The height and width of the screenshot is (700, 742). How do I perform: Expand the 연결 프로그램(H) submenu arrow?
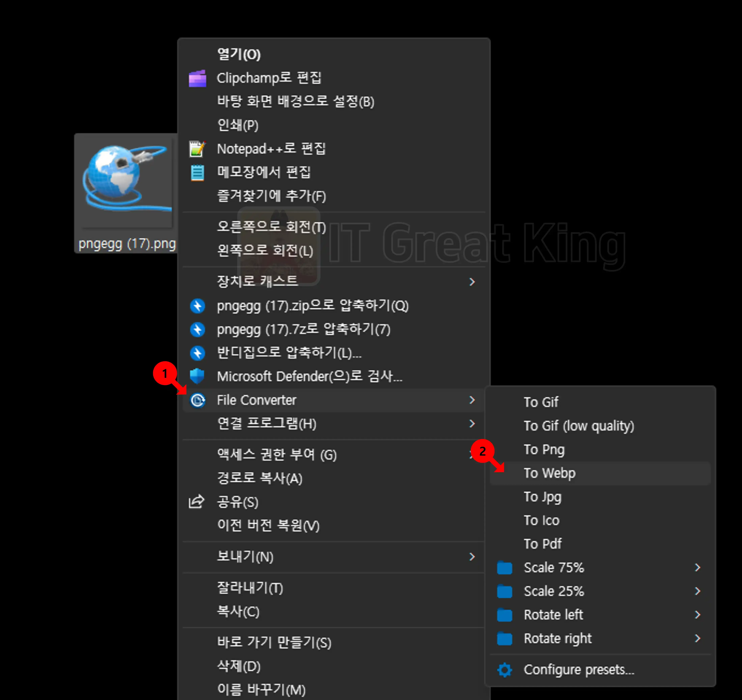[472, 423]
